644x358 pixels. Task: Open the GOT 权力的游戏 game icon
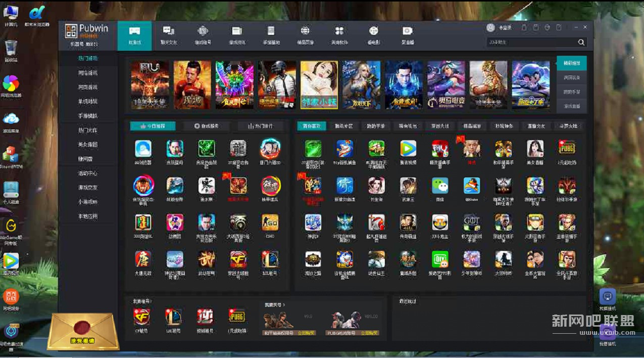coord(472,222)
